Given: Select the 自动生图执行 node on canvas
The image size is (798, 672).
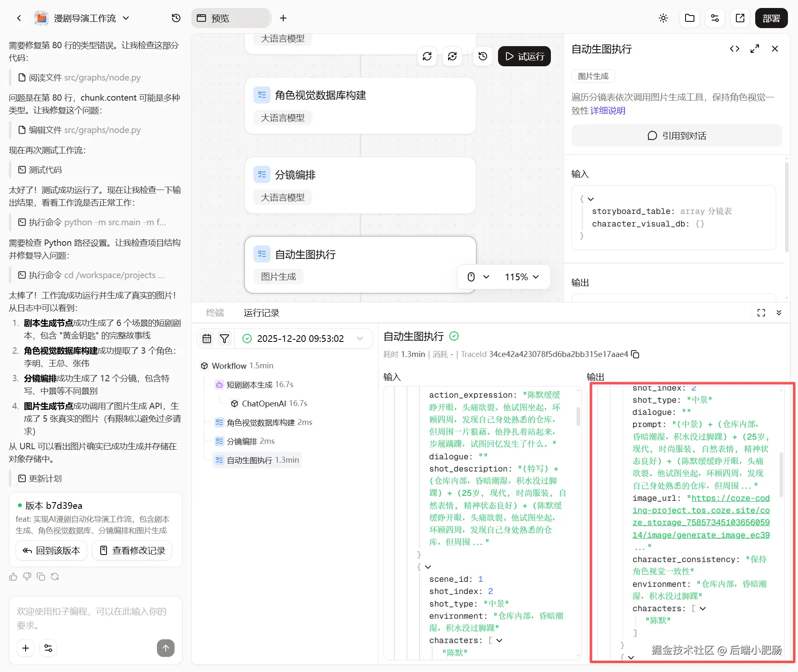Looking at the screenshot, I should coord(360,265).
